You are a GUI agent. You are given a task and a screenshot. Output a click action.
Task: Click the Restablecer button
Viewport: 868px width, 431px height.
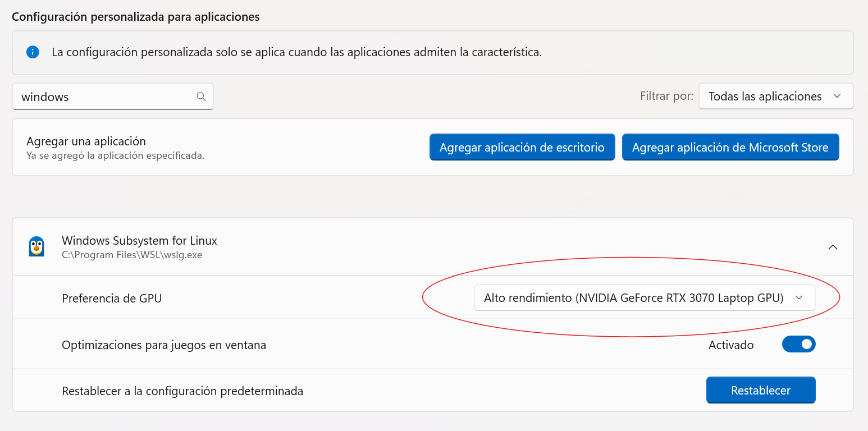[760, 391]
